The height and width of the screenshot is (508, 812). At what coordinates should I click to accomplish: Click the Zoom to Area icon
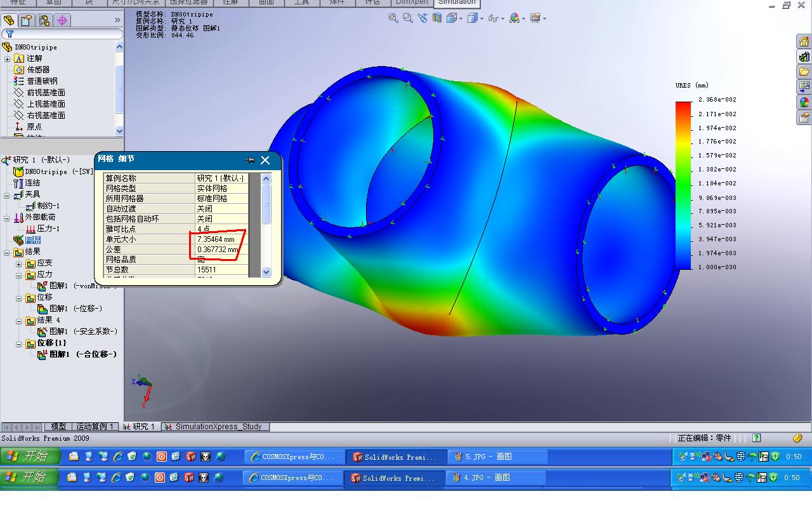pyautogui.click(x=408, y=18)
